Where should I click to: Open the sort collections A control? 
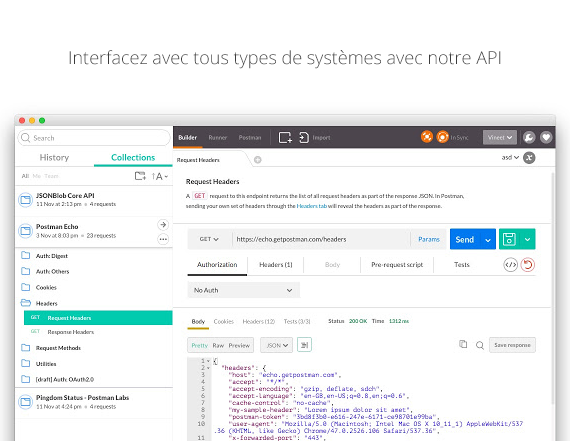coord(159,176)
